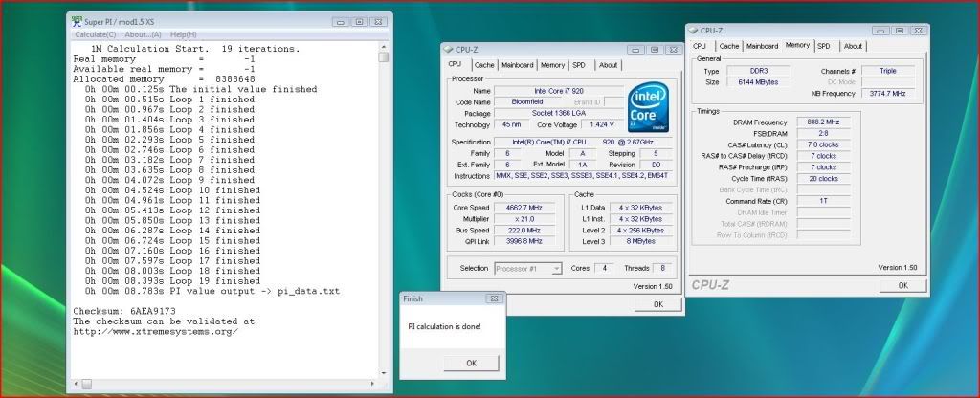
Task: Close the Finish dialog
Action: coord(493,298)
